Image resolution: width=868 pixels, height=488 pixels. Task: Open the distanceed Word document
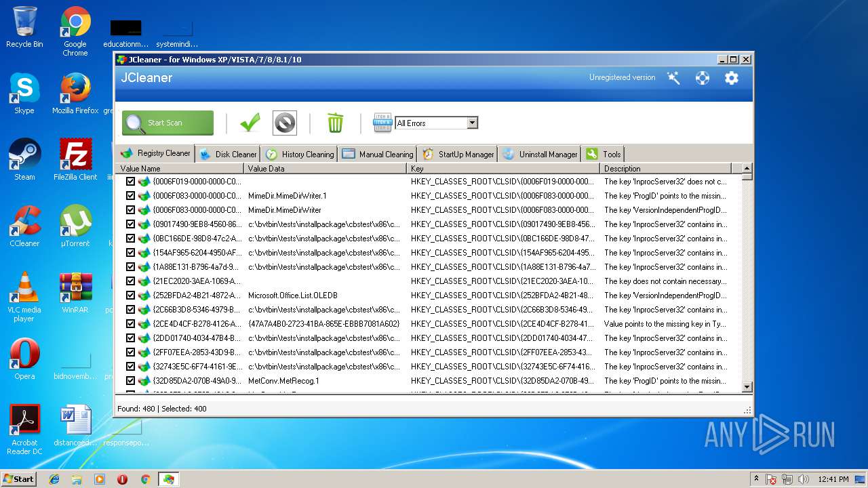(75, 426)
